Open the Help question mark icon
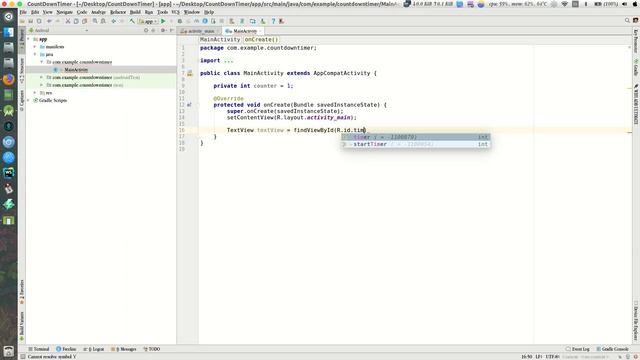The image size is (640, 360). [x=273, y=21]
